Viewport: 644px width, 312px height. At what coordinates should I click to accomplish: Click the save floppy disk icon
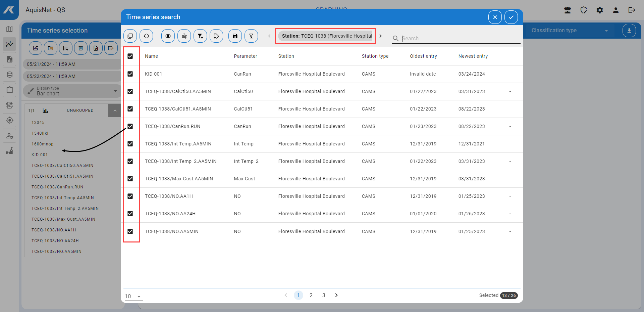coord(235,36)
